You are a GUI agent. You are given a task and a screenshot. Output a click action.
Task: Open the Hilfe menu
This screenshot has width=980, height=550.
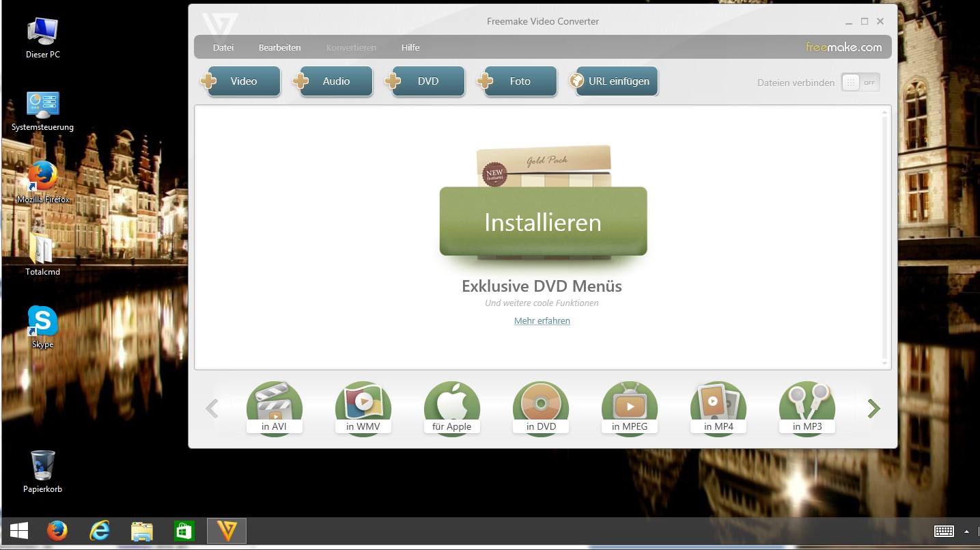(410, 48)
